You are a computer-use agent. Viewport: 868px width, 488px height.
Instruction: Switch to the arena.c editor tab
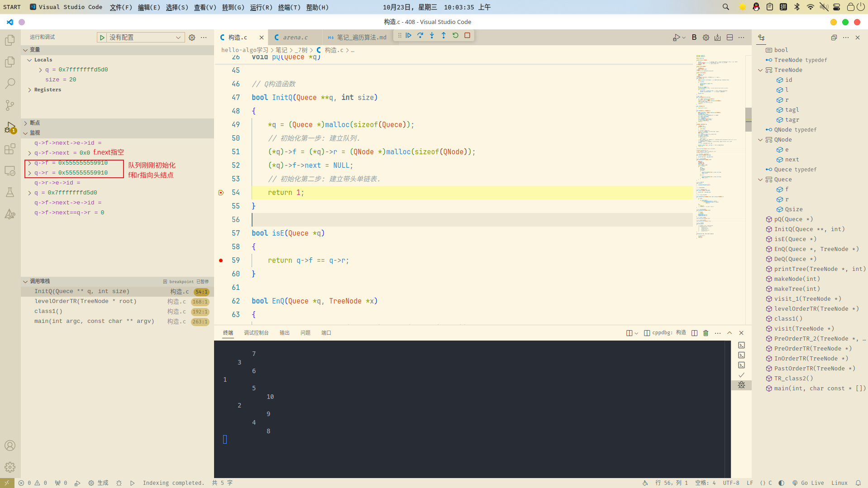[x=295, y=38]
